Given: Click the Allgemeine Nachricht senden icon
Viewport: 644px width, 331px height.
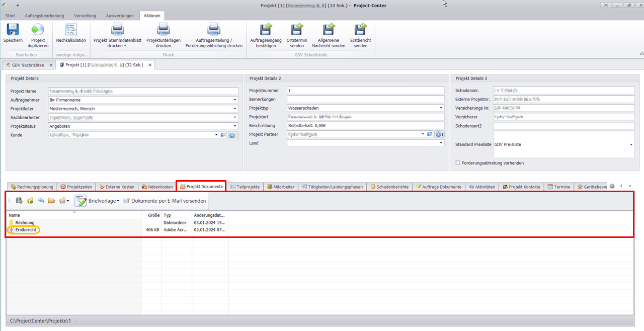Looking at the screenshot, I should tap(328, 30).
